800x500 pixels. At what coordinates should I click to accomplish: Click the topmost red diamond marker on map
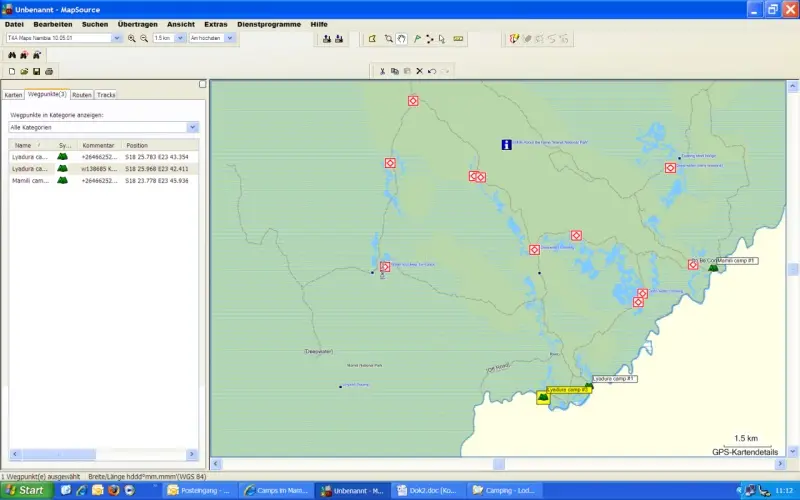[x=413, y=101]
